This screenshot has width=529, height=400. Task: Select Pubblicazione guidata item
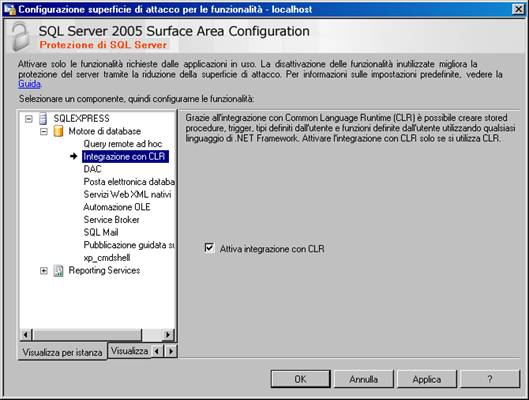click(129, 245)
